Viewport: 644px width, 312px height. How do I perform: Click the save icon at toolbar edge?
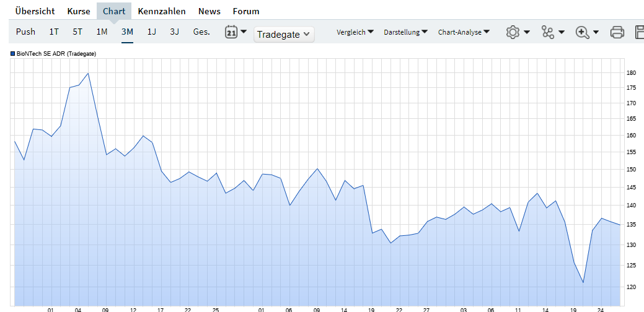[639, 32]
